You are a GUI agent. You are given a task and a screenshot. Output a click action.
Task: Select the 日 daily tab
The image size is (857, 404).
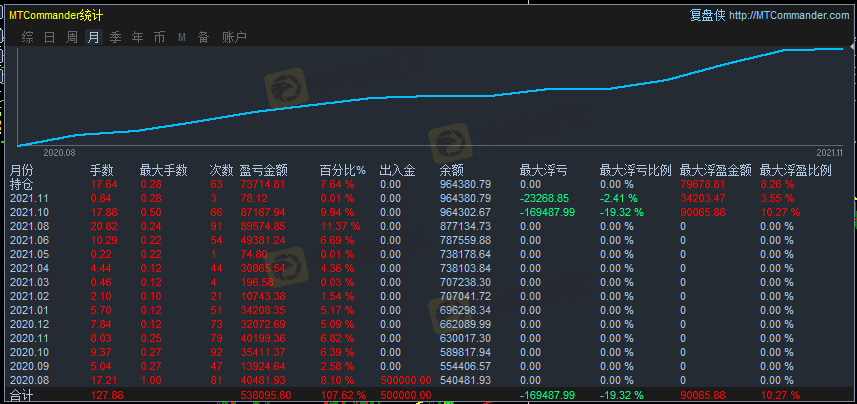click(50, 37)
